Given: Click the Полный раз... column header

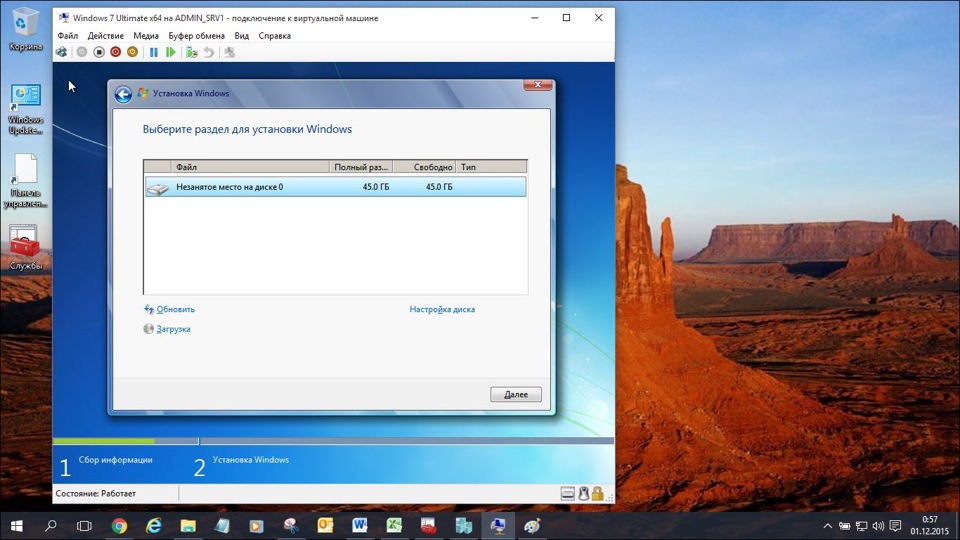Looking at the screenshot, I should click(x=361, y=167).
